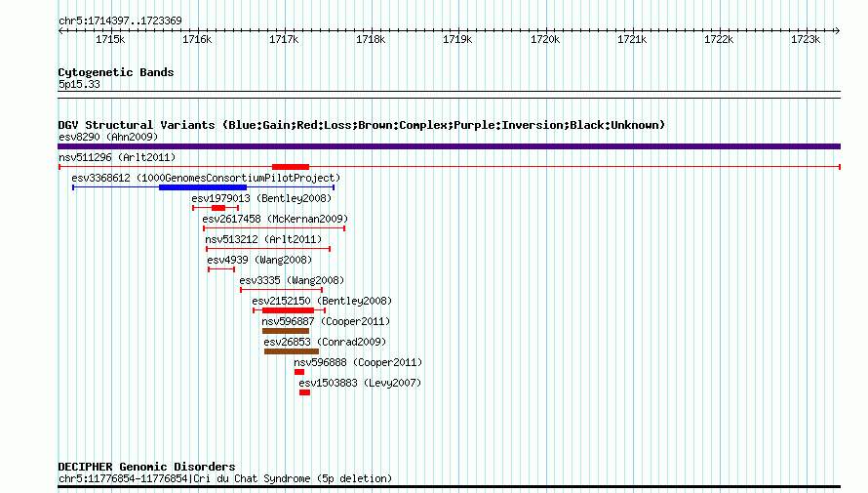Open nsv596888 (Cooper2011) label
The width and height of the screenshot is (868, 493).
pos(358,362)
